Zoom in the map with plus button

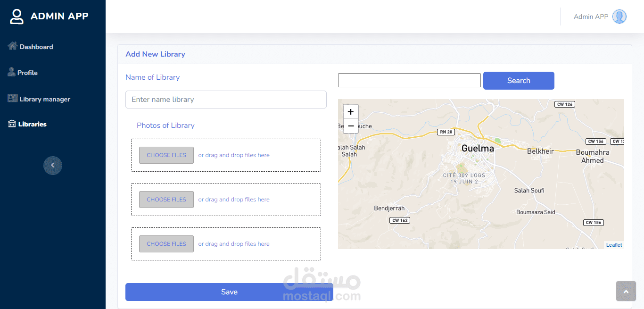pyautogui.click(x=351, y=112)
